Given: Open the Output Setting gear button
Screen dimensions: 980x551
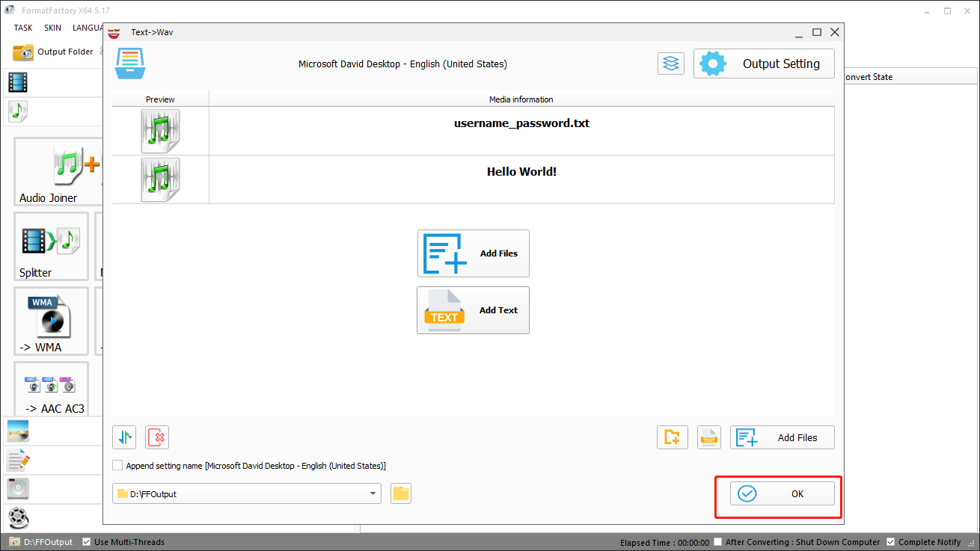Looking at the screenshot, I should pos(764,64).
